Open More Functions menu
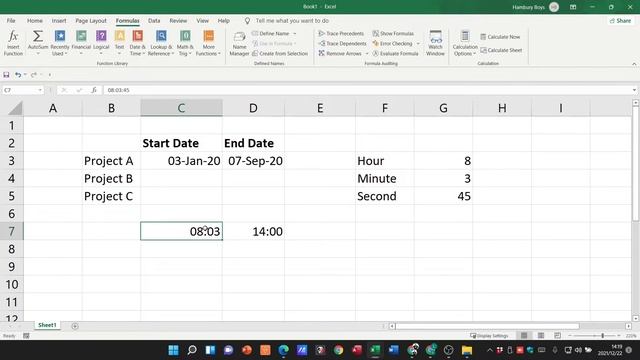This screenshot has width=640, height=360. pos(208,42)
